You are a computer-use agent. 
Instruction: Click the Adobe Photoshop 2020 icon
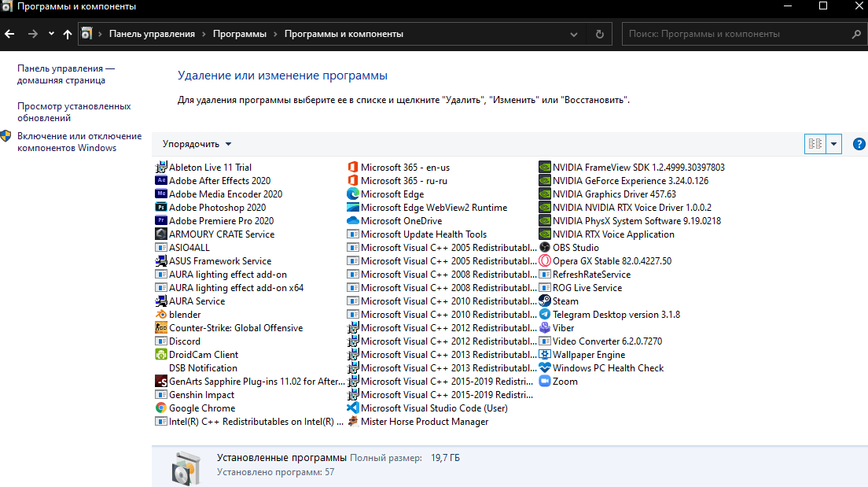(x=160, y=207)
